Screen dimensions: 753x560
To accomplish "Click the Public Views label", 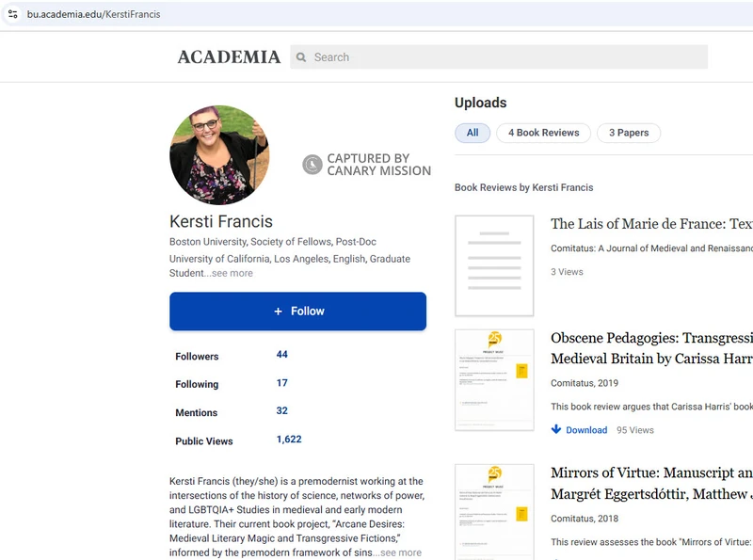I will (x=204, y=440).
